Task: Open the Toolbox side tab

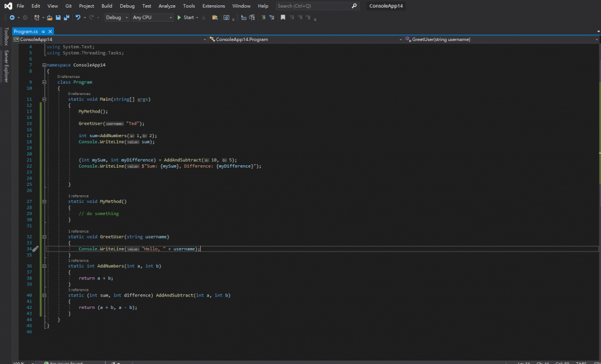Action: tap(6, 36)
